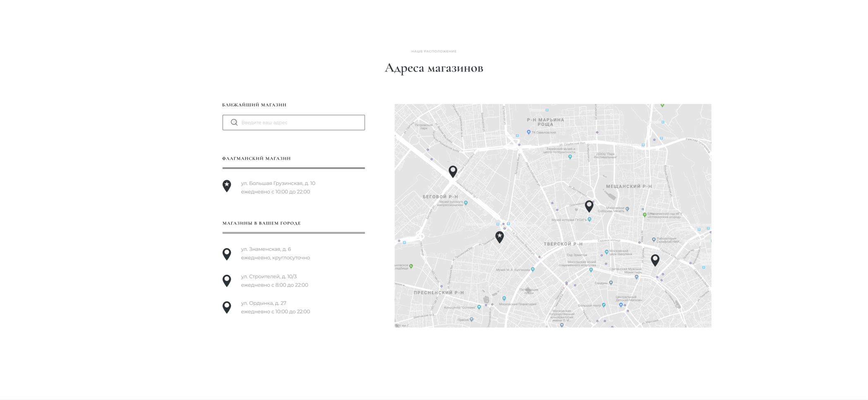Click the magnifier icon in the address search box

pos(234,123)
